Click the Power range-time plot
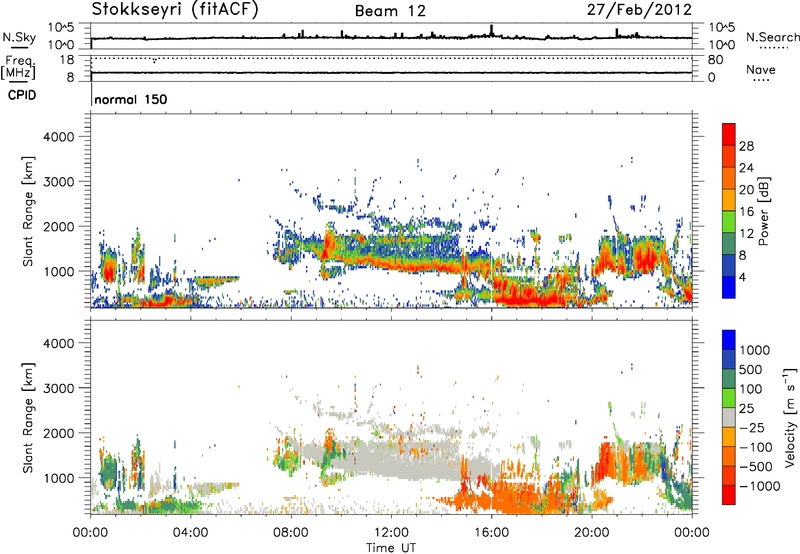Image resolution: width=800 pixels, height=554 pixels. point(391,211)
